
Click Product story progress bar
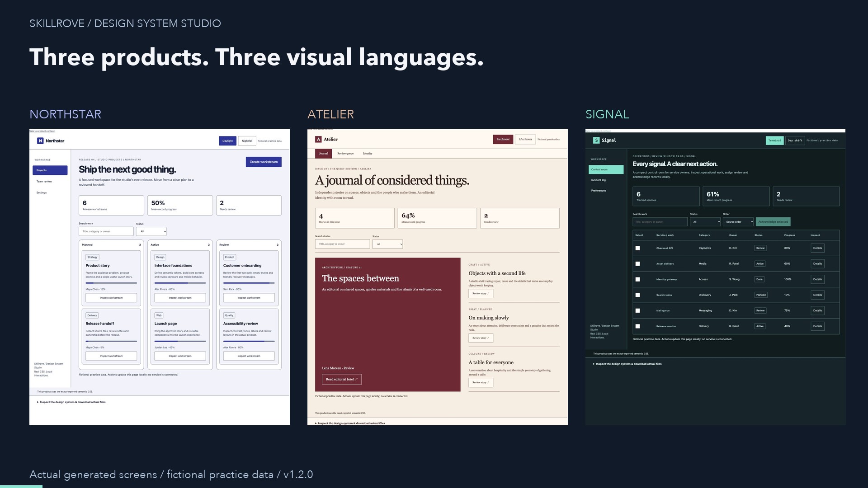pyautogui.click(x=111, y=283)
